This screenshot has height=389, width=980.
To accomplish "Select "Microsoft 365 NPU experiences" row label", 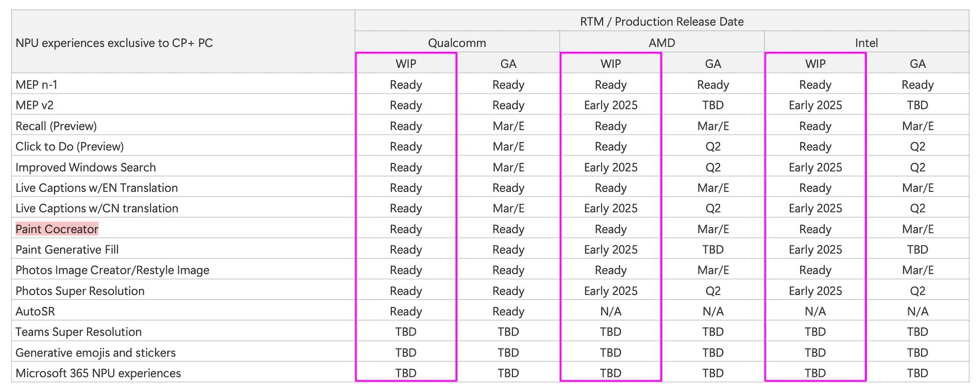I will tap(98, 373).
